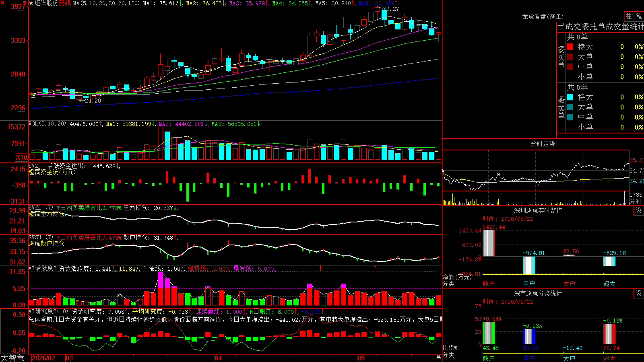The image size is (644, 362).
Task: Click the 强势线: 3.000 value
Action: click(208, 269)
